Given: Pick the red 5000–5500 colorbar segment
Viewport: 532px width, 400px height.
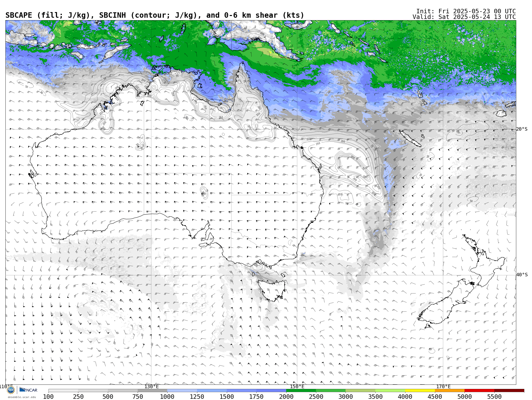Looking at the screenshot, I should pyautogui.click(x=479, y=391).
